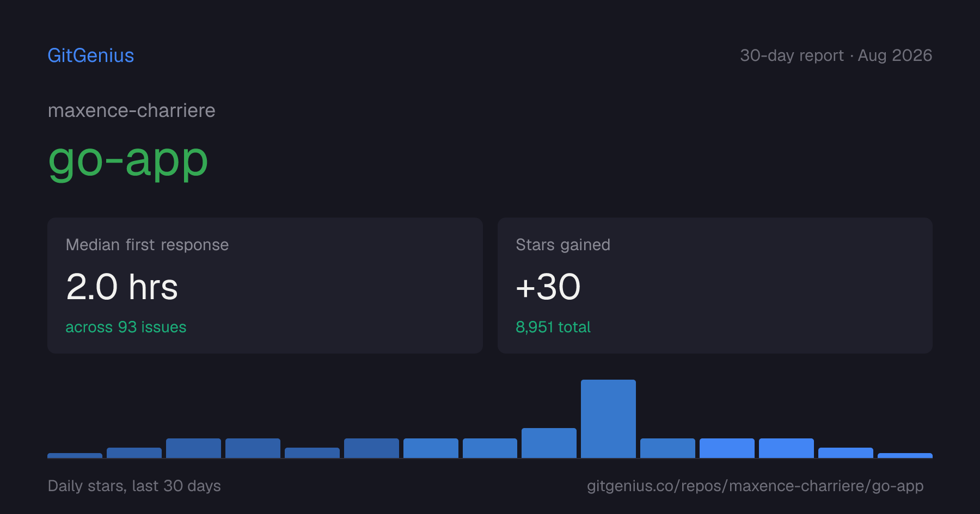Select the go-app repository title
The height and width of the screenshot is (514, 980).
click(128, 160)
